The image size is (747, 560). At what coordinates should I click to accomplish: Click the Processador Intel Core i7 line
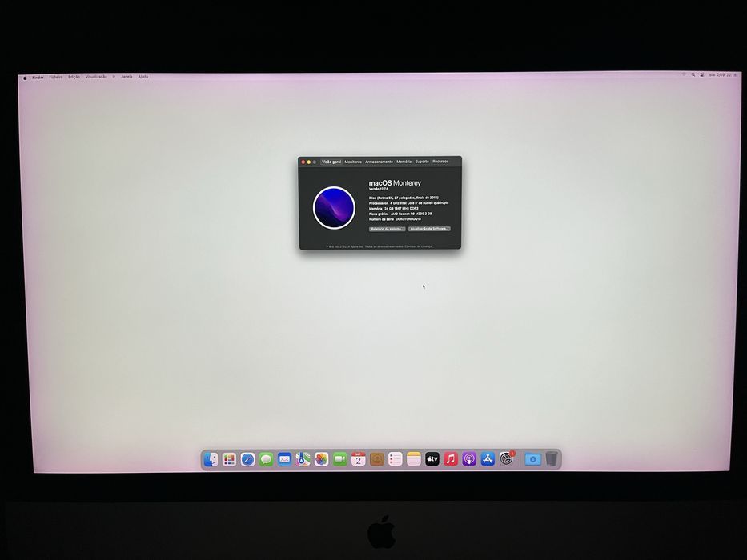[409, 203]
